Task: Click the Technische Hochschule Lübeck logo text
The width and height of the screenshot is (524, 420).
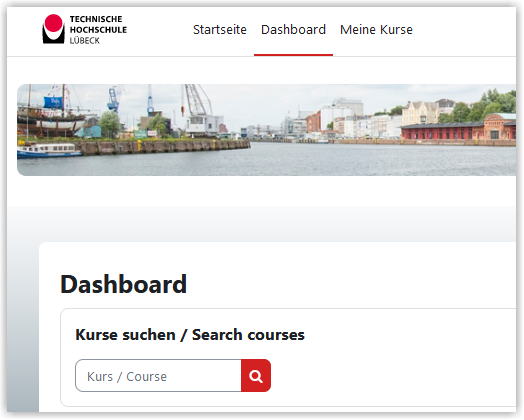Action: click(x=98, y=29)
